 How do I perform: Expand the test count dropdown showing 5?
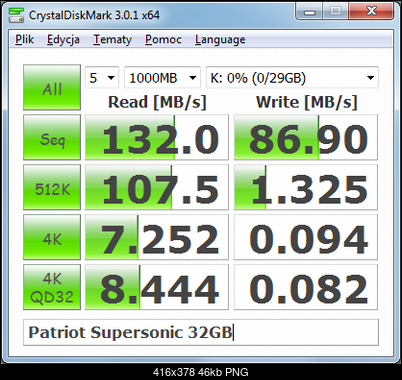coord(102,78)
